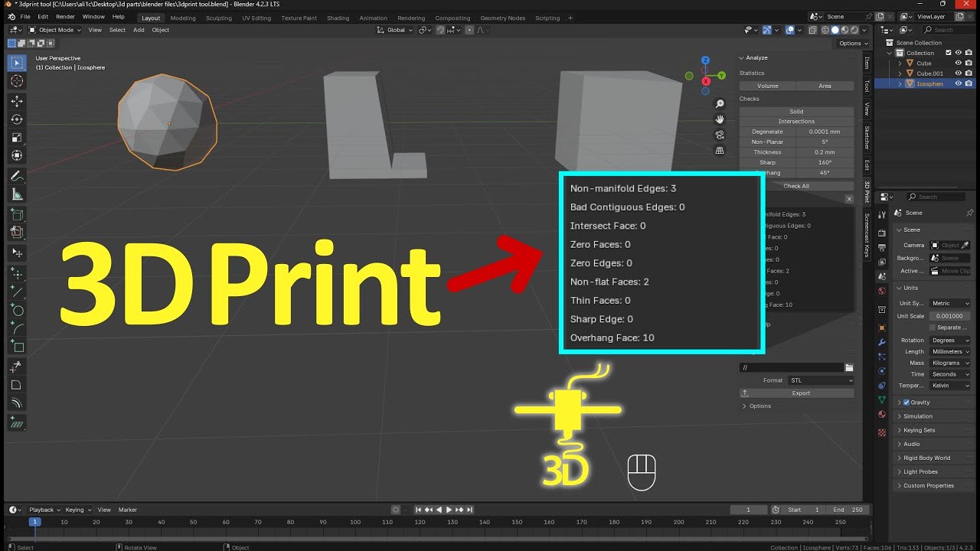Click the Blender logo menu icon

coord(11,17)
